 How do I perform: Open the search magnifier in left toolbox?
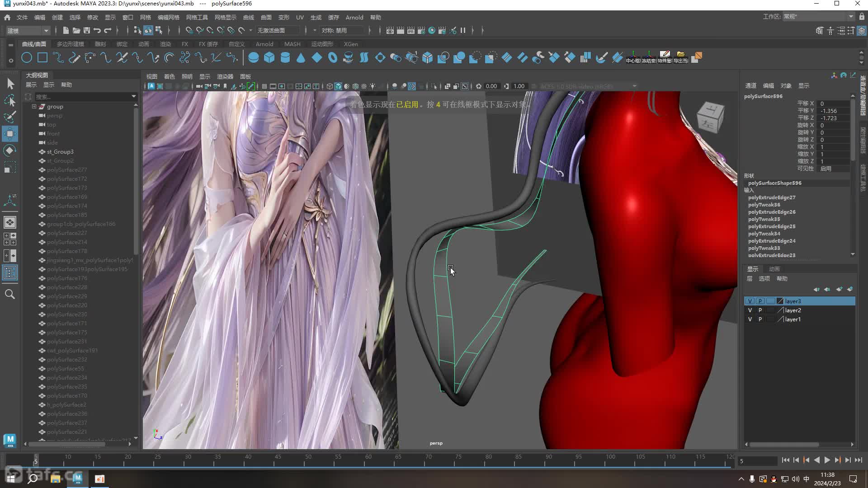click(x=10, y=294)
